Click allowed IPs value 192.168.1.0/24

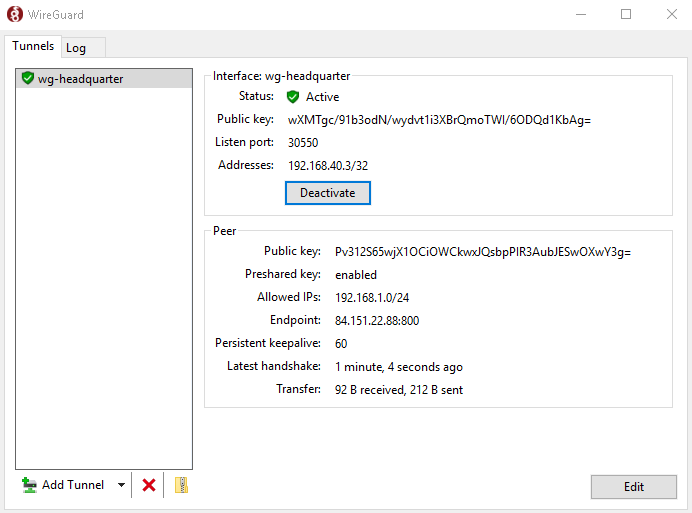pyautogui.click(x=372, y=298)
